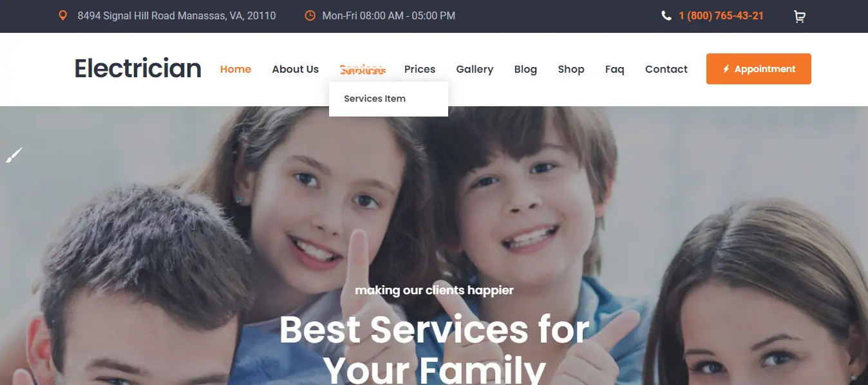868x385 pixels.
Task: Expand the Services menu
Action: (x=363, y=69)
